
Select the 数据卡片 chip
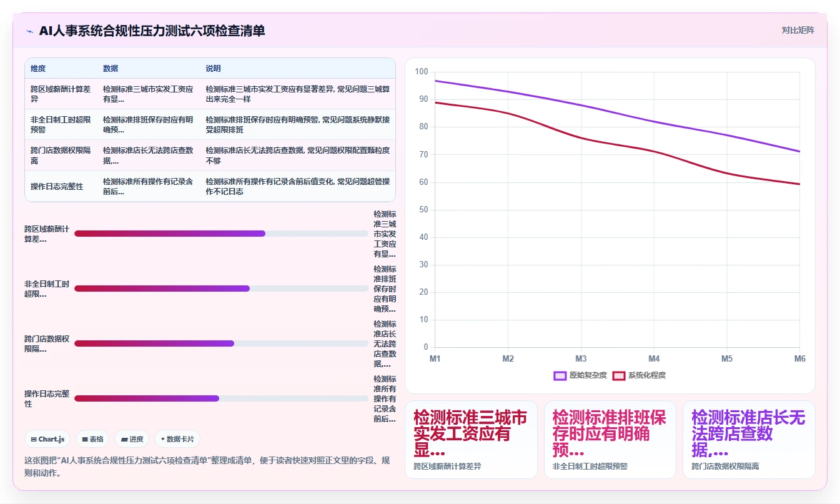click(177, 439)
